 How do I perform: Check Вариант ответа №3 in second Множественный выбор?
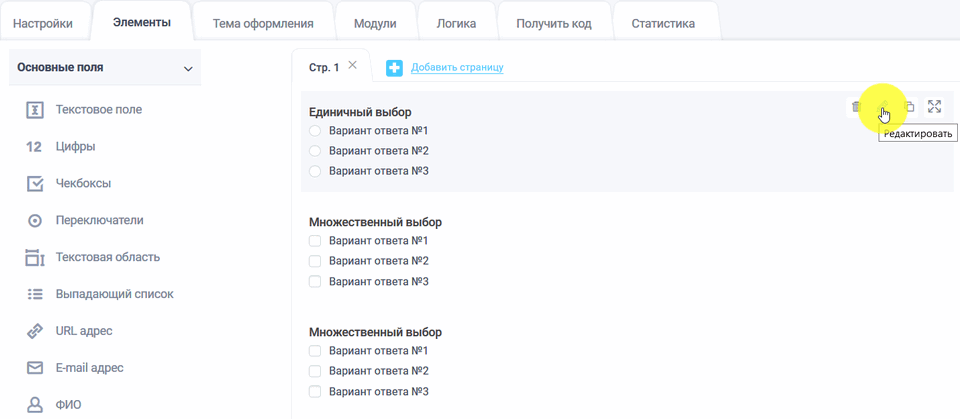tap(315, 391)
